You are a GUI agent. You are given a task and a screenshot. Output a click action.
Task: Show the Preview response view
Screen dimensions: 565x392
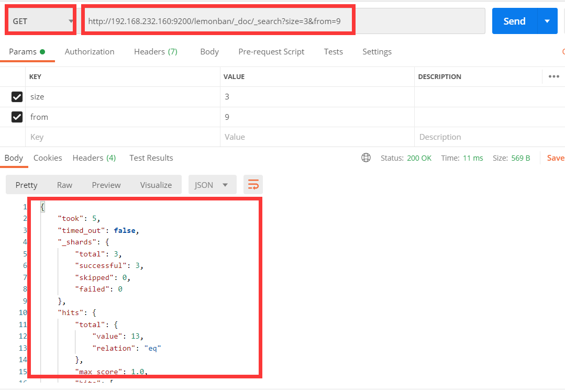point(106,185)
